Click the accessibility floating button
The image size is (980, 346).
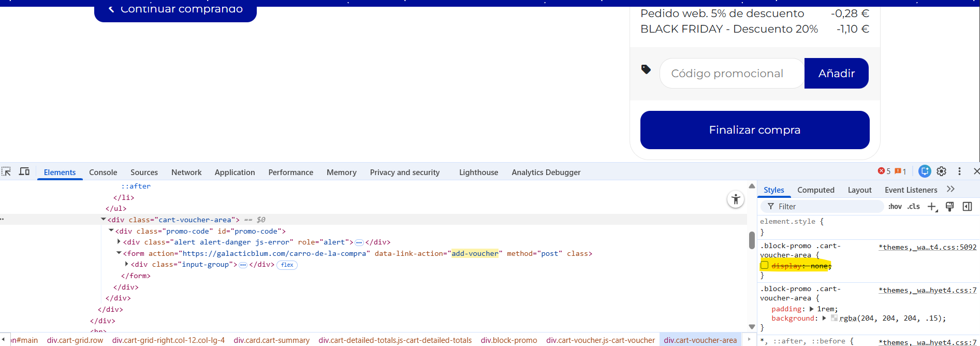(x=736, y=199)
